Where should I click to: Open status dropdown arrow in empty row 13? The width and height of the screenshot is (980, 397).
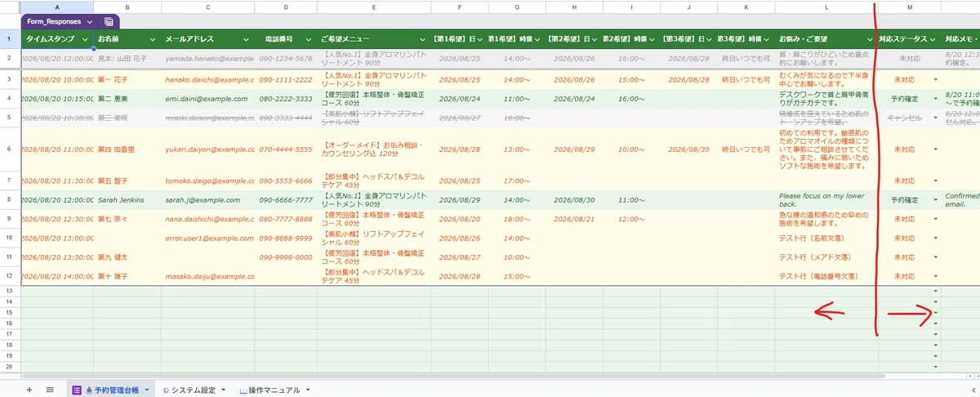[935, 292]
